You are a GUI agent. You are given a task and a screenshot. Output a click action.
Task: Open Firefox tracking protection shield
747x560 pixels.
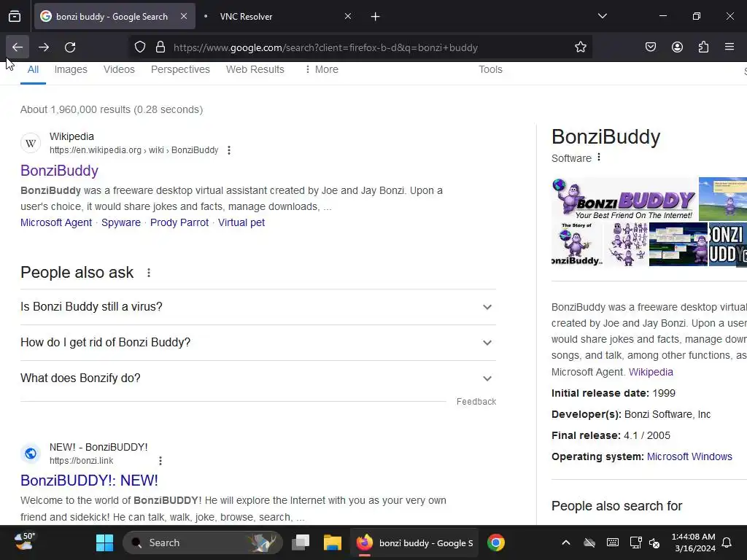(x=139, y=47)
